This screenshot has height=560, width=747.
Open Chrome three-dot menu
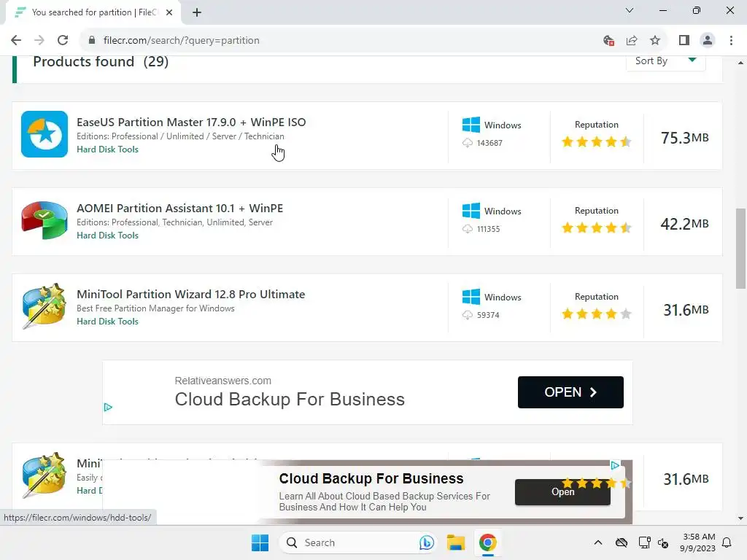point(731,41)
